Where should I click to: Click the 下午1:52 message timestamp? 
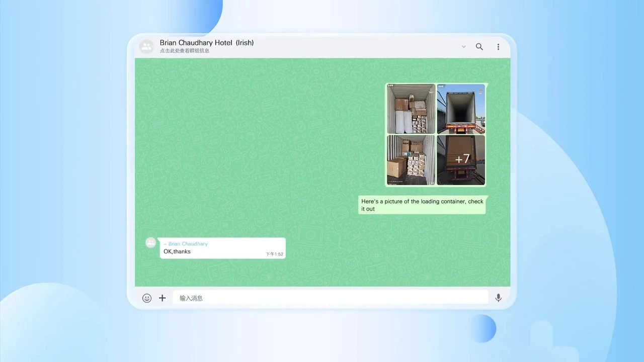point(275,254)
